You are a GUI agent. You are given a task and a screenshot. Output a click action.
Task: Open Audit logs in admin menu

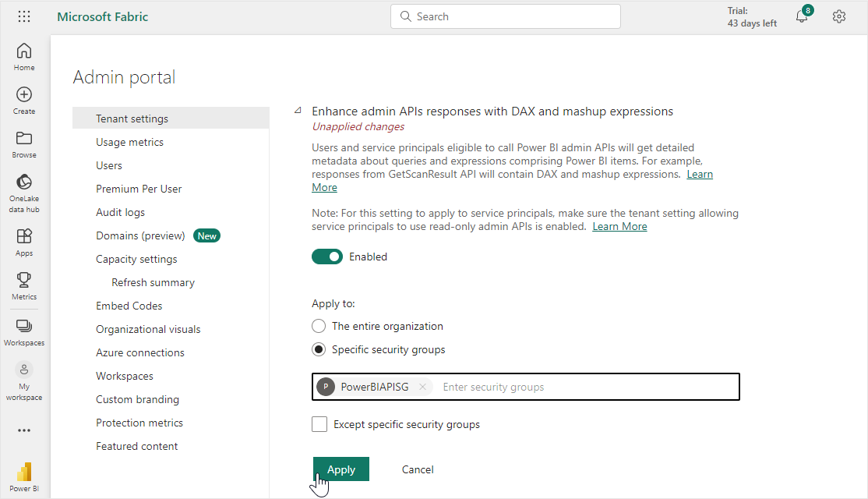(x=120, y=212)
